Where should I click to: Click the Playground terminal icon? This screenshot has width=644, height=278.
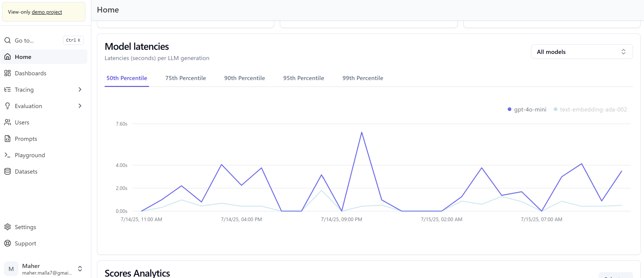pos(8,155)
